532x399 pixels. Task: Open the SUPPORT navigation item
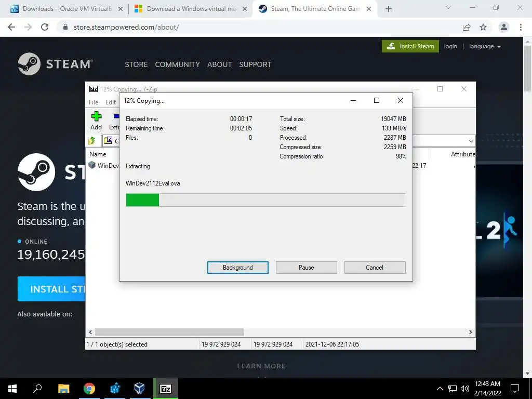pyautogui.click(x=255, y=64)
